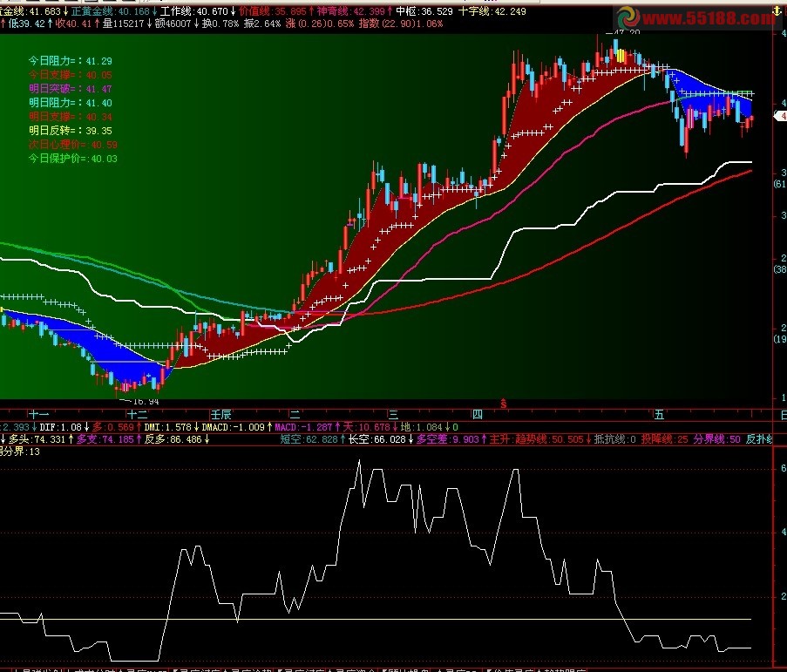Click the 抵抗线:0 indicator value
The image size is (787, 672).
(614, 439)
